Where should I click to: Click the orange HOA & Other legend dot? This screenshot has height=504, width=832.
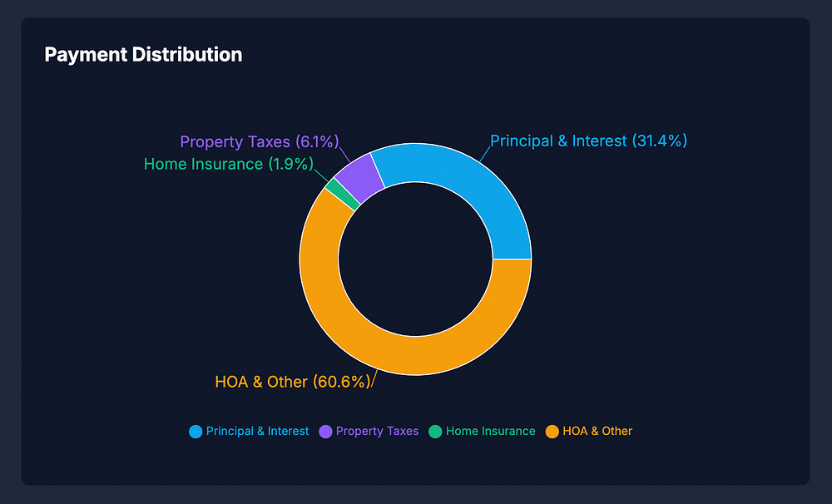point(552,432)
